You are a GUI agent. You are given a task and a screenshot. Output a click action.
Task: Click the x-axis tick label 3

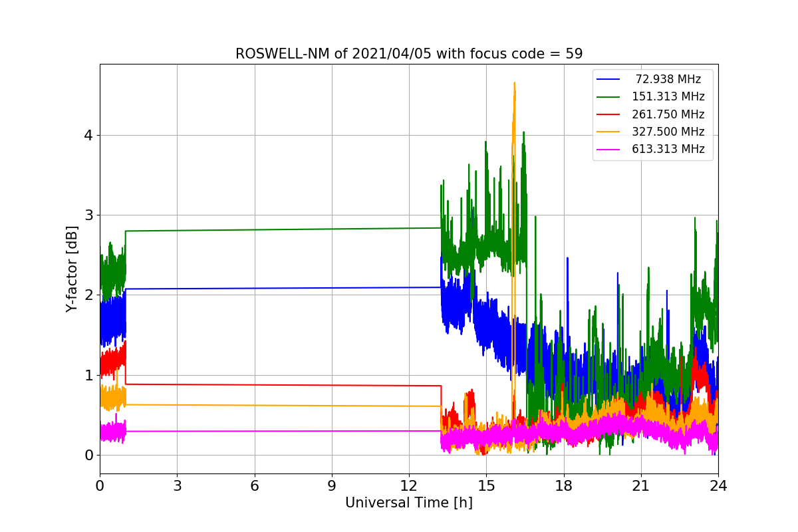coord(177,485)
